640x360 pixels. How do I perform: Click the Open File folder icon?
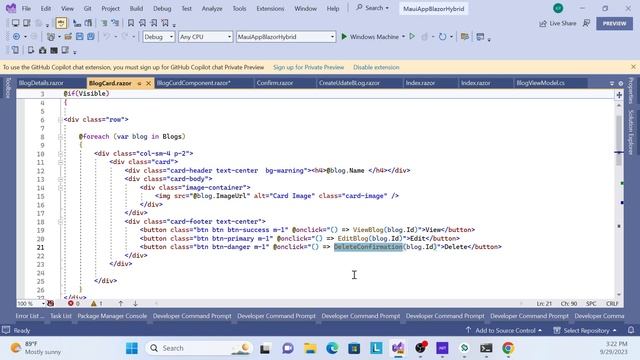[x=68, y=37]
